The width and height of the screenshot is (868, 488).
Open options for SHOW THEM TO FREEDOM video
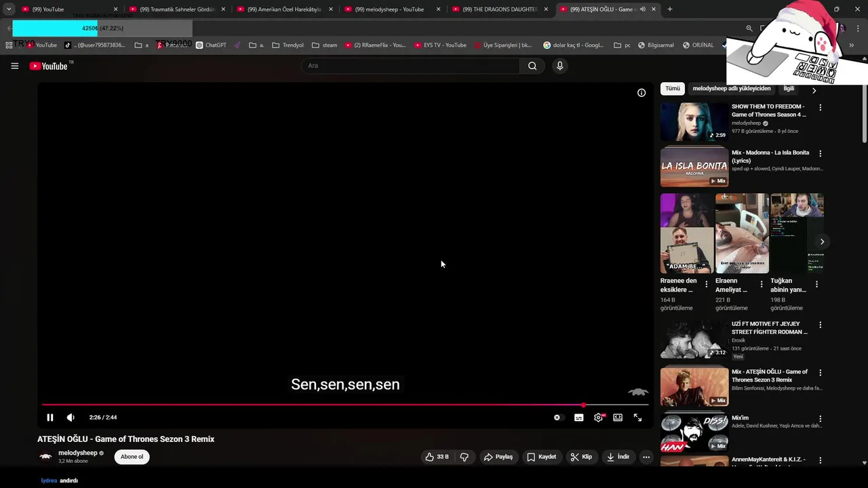click(820, 108)
